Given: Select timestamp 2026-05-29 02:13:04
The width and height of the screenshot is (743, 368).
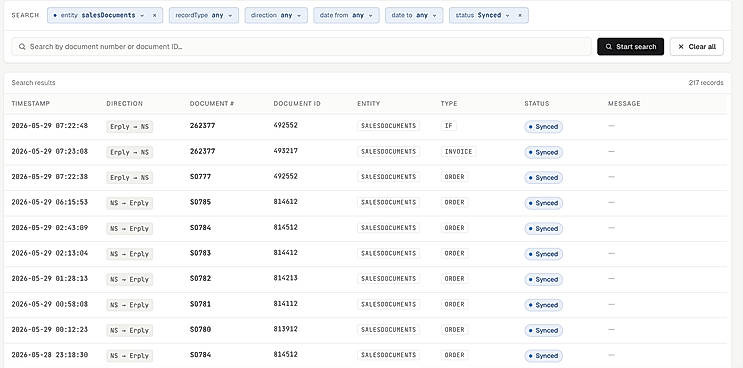Looking at the screenshot, I should (50, 252).
